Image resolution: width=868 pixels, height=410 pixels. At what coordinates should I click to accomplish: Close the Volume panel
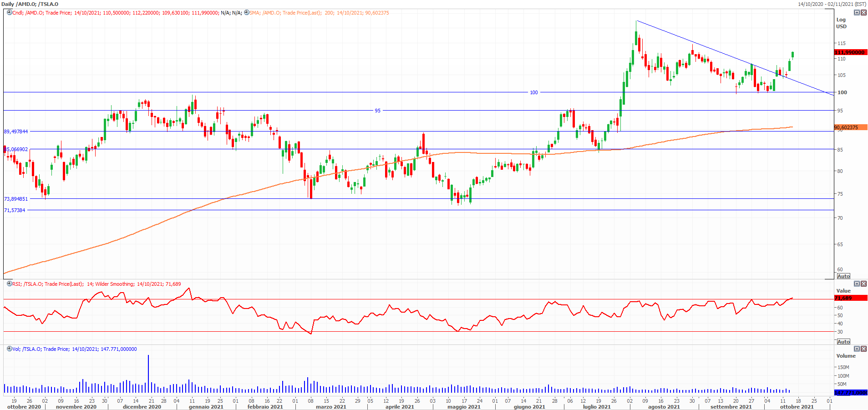click(863, 349)
